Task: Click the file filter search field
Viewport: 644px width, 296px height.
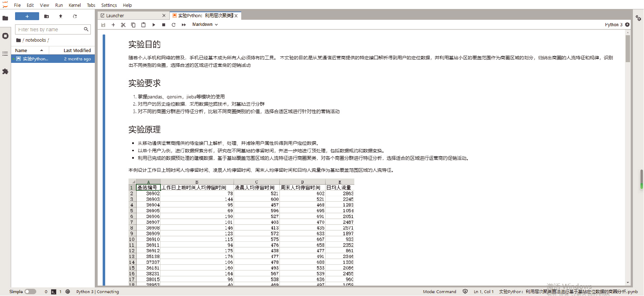Action: (x=50, y=29)
